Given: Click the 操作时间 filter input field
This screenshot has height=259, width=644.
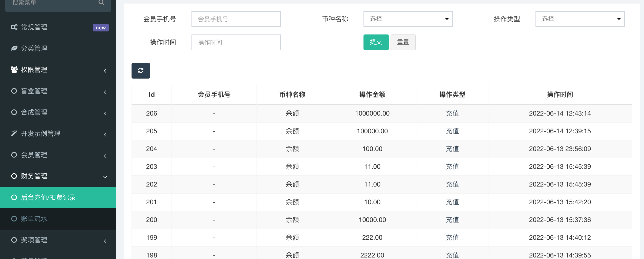Looking at the screenshot, I should click(x=236, y=42).
